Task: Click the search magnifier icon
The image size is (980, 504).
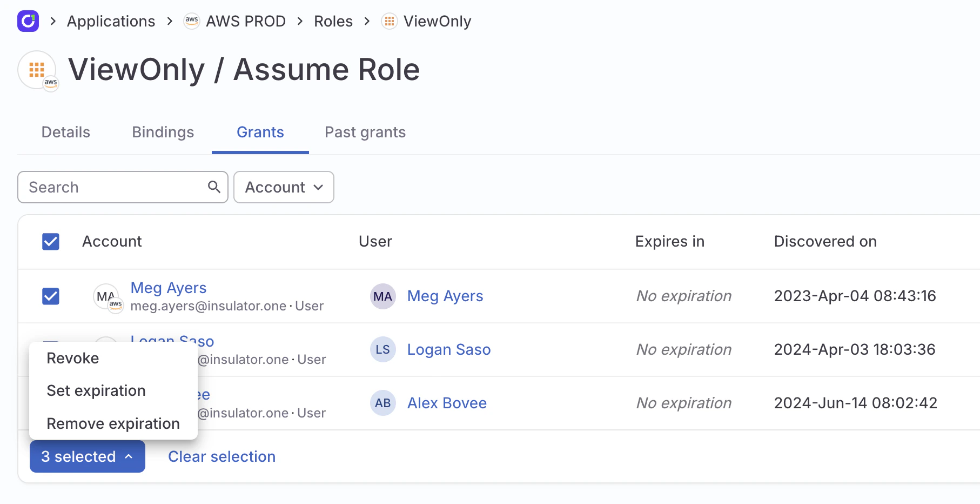Action: tap(214, 187)
